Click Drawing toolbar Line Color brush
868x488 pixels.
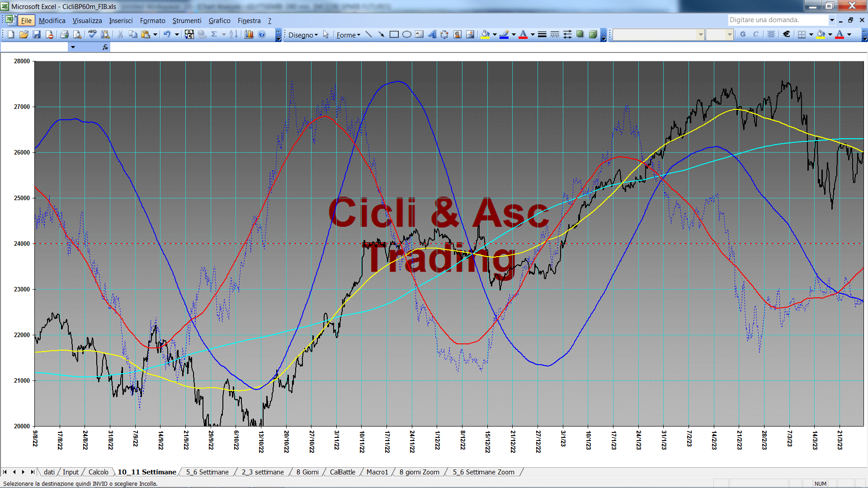(505, 34)
